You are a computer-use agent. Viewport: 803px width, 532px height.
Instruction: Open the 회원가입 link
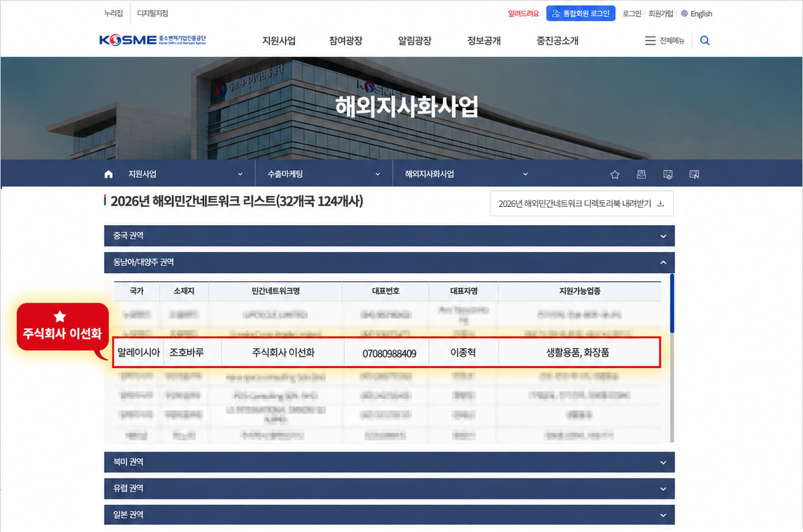pos(661,14)
